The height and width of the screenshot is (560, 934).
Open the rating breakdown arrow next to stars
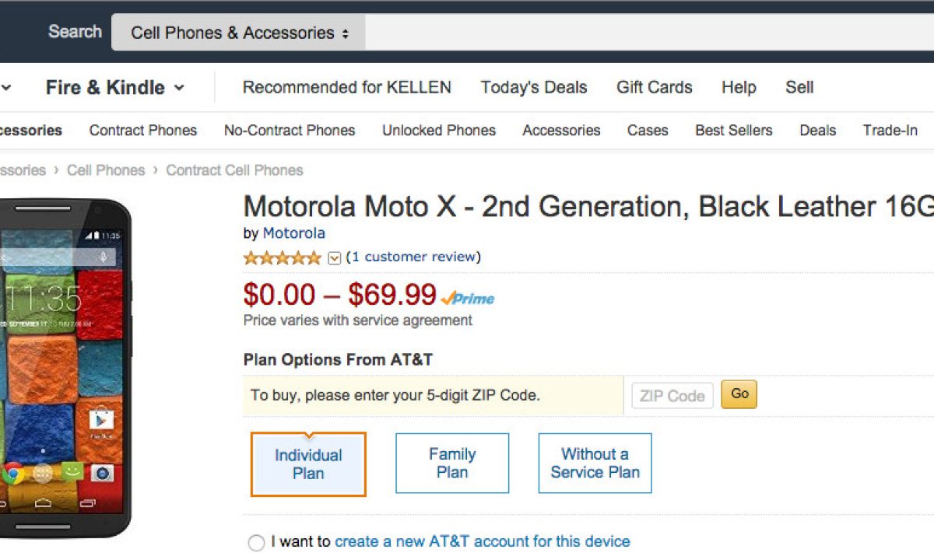pyautogui.click(x=335, y=258)
